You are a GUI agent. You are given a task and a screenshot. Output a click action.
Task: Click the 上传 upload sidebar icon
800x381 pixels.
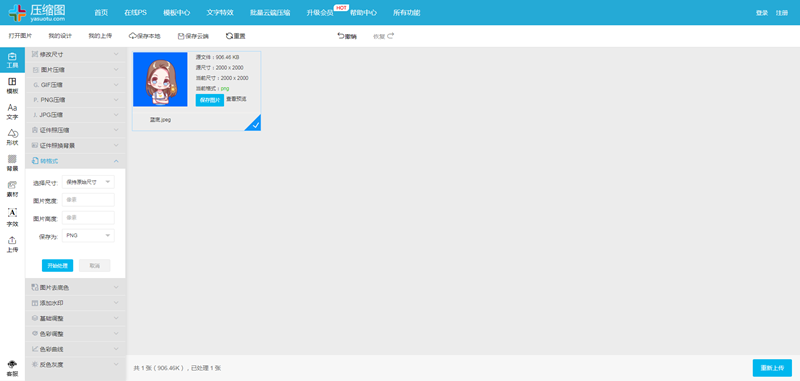tap(12, 244)
